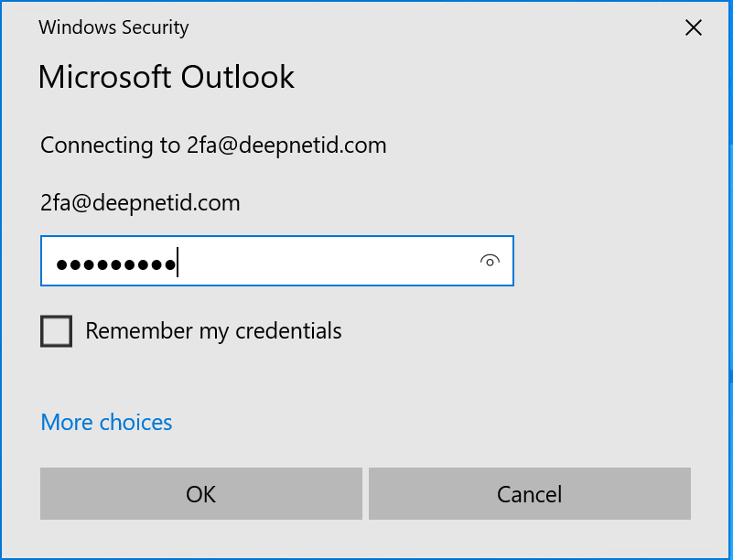Tick the Remember my credentials checkbox
This screenshot has width=733, height=560.
56,330
